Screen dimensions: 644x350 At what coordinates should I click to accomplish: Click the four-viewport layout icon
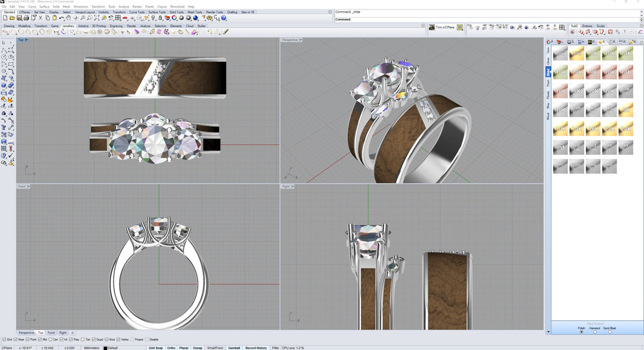118,18
